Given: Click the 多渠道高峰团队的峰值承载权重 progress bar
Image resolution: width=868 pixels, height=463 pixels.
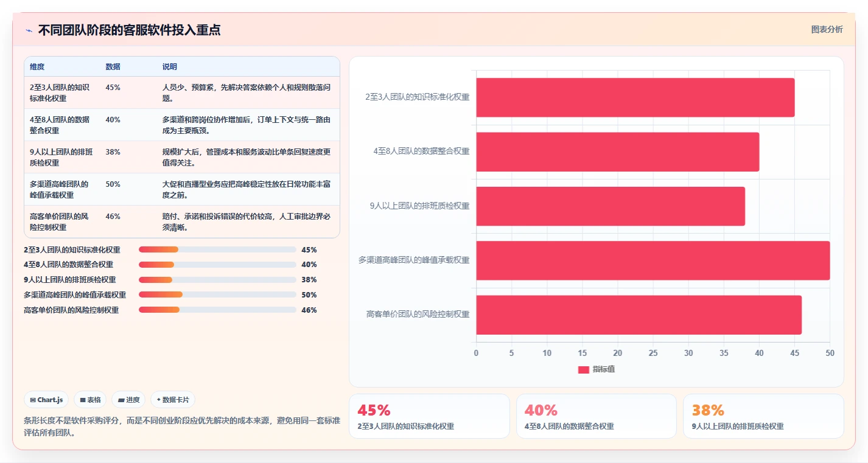Looking at the screenshot, I should [217, 295].
